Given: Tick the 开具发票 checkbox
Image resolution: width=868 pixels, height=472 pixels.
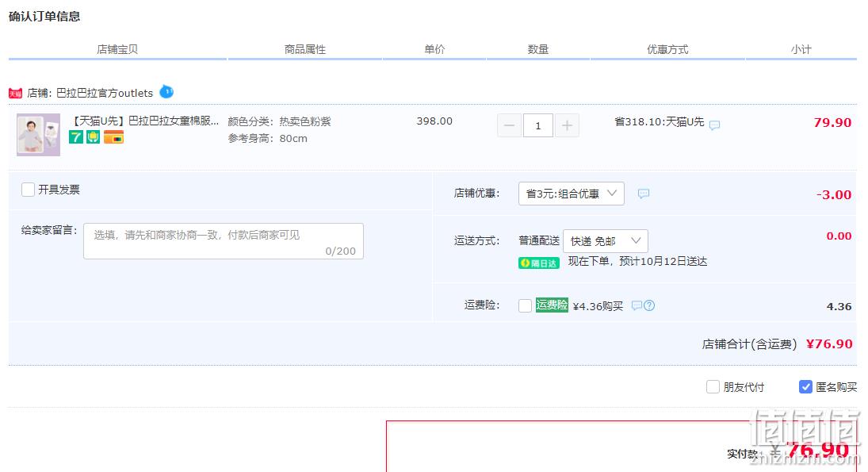Looking at the screenshot, I should click(29, 190).
